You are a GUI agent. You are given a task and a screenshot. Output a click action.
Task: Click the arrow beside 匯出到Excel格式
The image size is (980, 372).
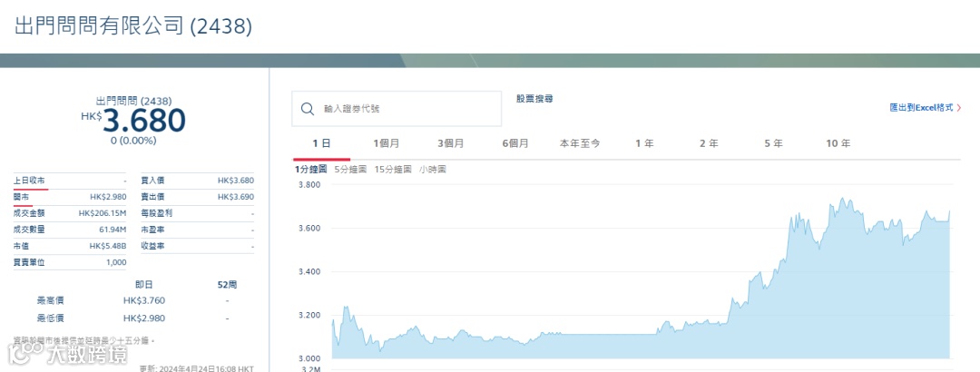click(959, 108)
